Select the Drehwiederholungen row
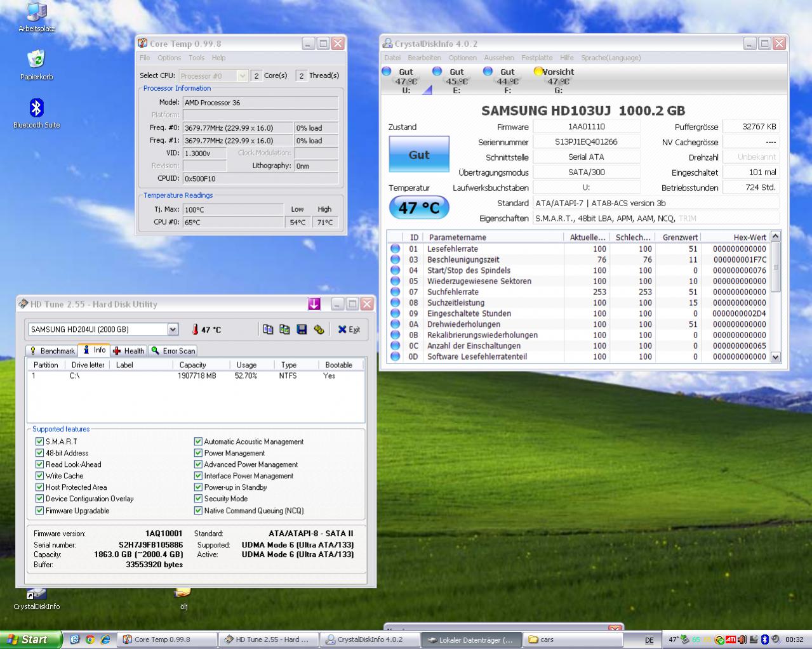 coord(578,324)
